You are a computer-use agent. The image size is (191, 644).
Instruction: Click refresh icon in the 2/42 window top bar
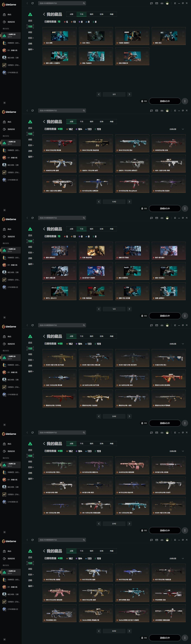click(32, 433)
